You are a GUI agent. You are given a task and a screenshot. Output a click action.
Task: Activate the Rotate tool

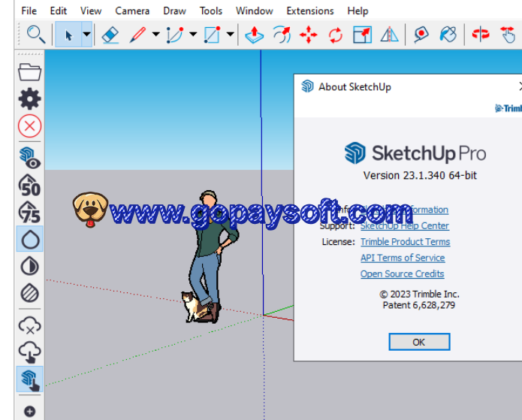pyautogui.click(x=336, y=35)
